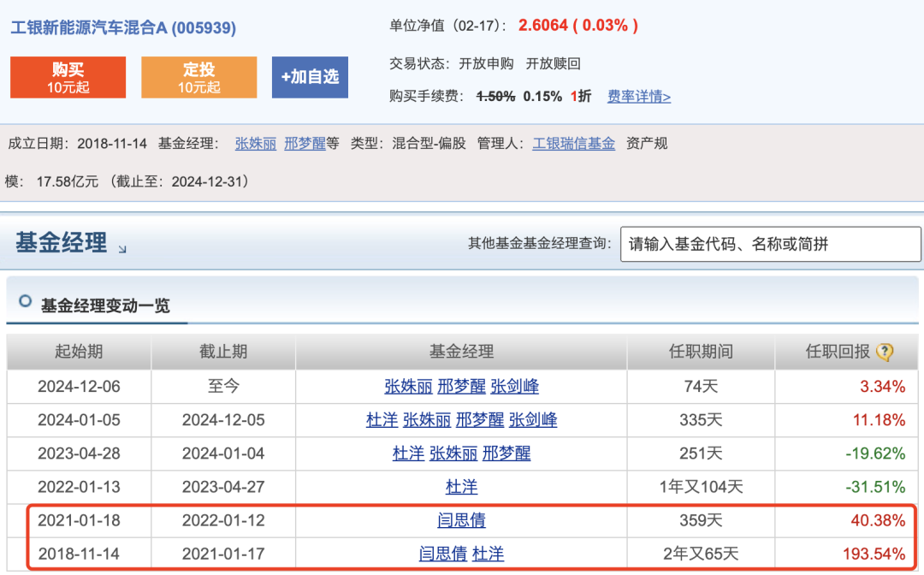Image resolution: width=924 pixels, height=575 pixels.
Task: Open 张姝丽 link in the fund info bar
Action: coord(255,144)
